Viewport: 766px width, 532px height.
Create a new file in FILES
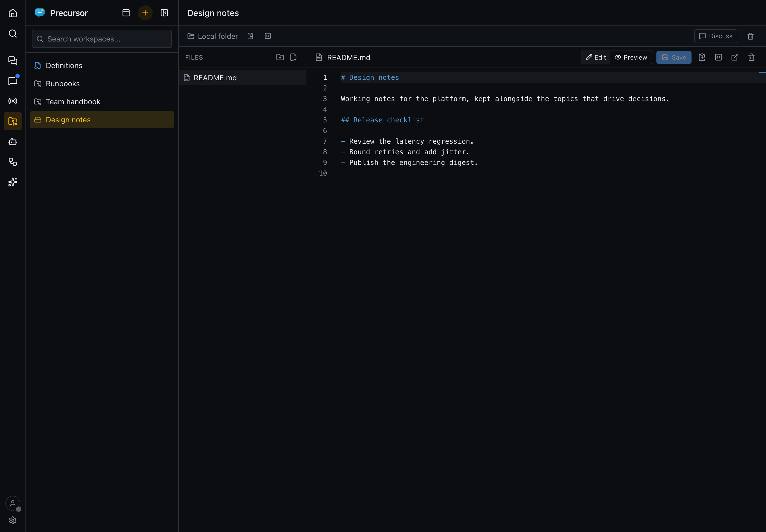[293, 57]
